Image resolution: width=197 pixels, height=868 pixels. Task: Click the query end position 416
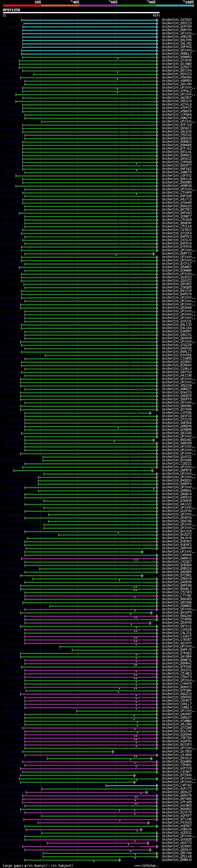pyautogui.click(x=155, y=15)
